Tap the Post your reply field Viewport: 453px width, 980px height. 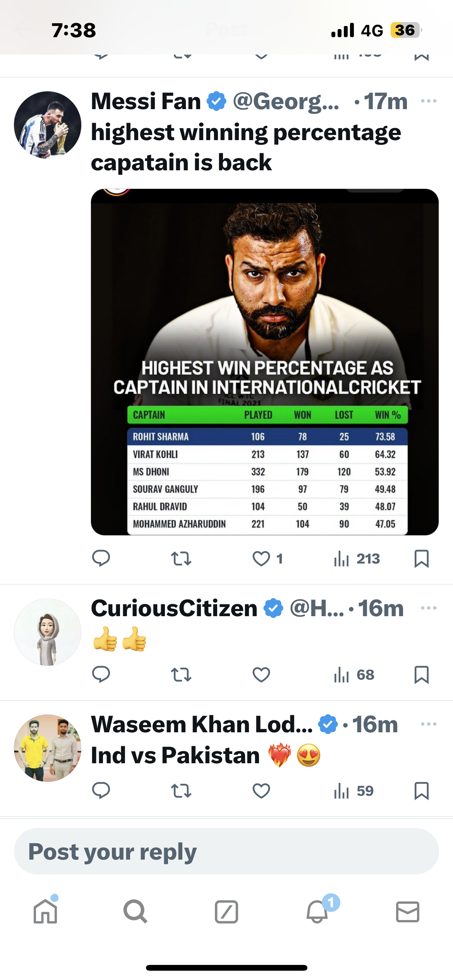(x=226, y=851)
